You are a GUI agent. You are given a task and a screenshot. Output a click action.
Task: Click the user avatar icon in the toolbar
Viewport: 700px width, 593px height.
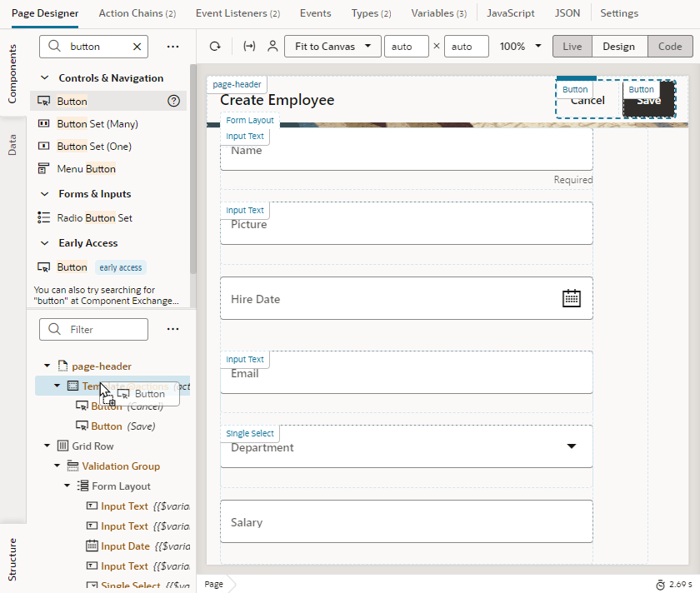(x=272, y=46)
